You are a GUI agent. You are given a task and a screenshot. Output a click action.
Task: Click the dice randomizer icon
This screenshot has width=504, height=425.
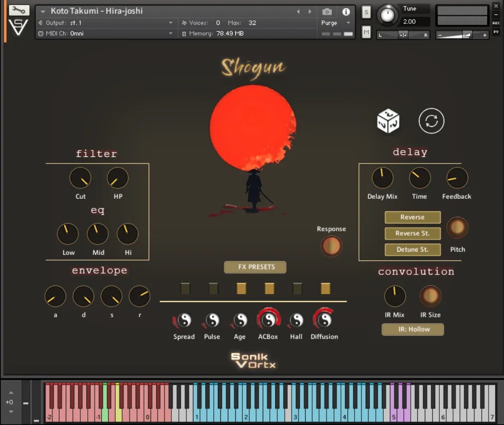click(x=388, y=120)
